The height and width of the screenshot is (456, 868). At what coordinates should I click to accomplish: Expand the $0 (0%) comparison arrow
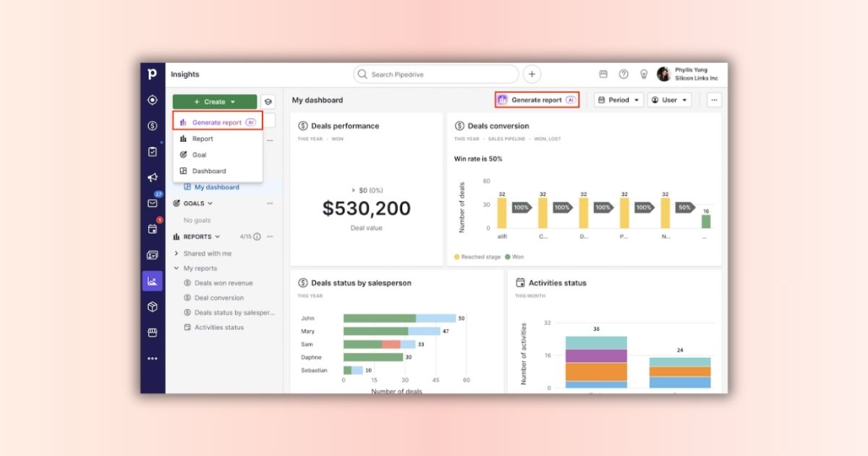click(354, 190)
